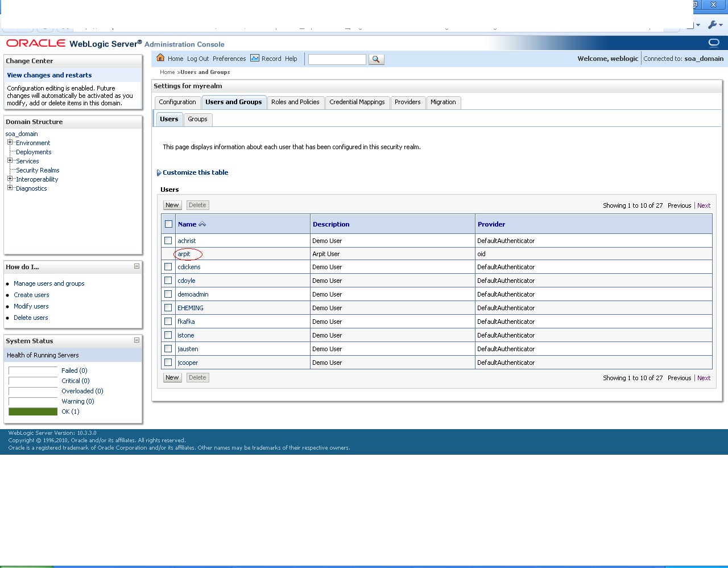The width and height of the screenshot is (728, 568).
Task: Collapse the System Status panel
Action: point(136,340)
